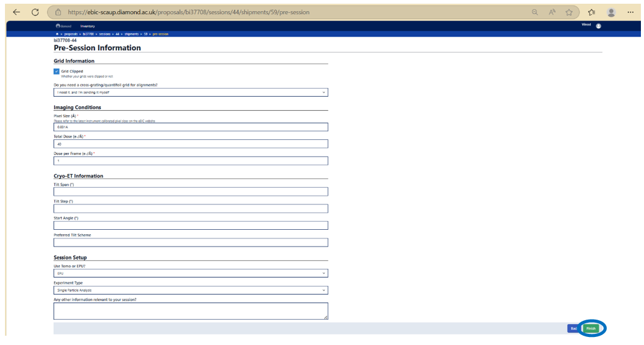This screenshot has width=644, height=345.
Task: Go back with the browser back arrow
Action: pos(16,12)
